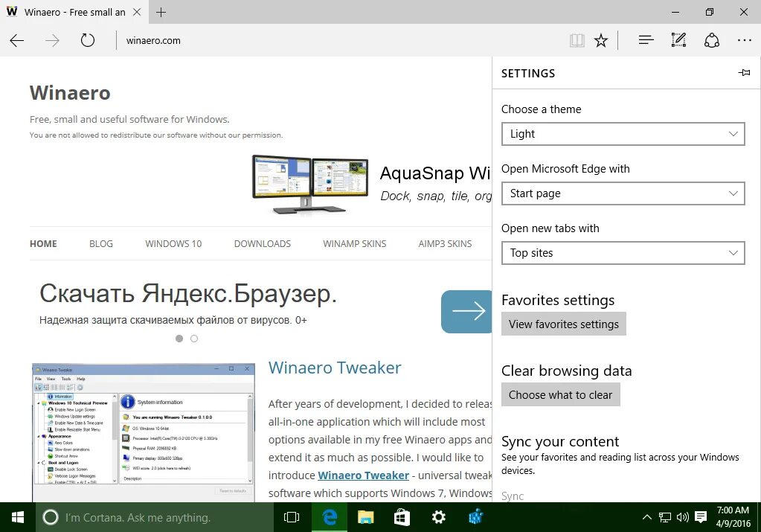761x532 pixels.
Task: Click AquaSnap dual monitor banner image
Action: (x=310, y=185)
